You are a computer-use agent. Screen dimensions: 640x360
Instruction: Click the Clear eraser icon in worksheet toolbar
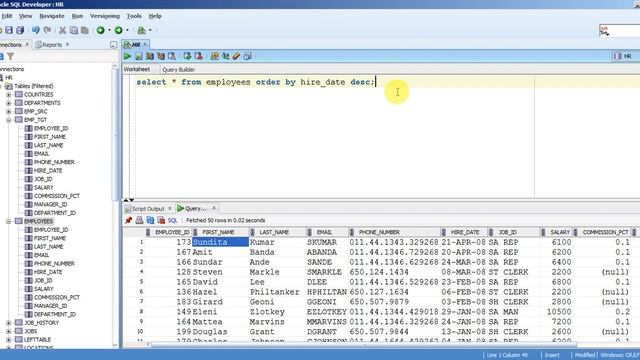pos(236,56)
